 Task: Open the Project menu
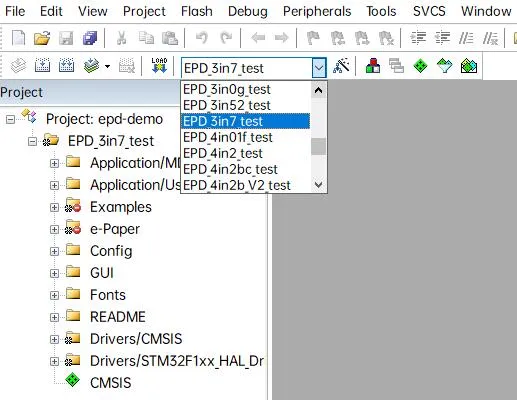(144, 11)
